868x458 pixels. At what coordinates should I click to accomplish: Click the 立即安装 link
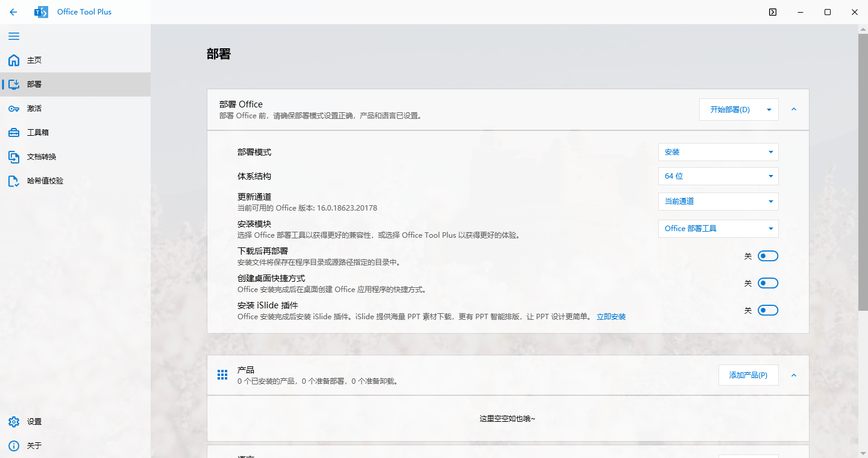[x=611, y=317]
